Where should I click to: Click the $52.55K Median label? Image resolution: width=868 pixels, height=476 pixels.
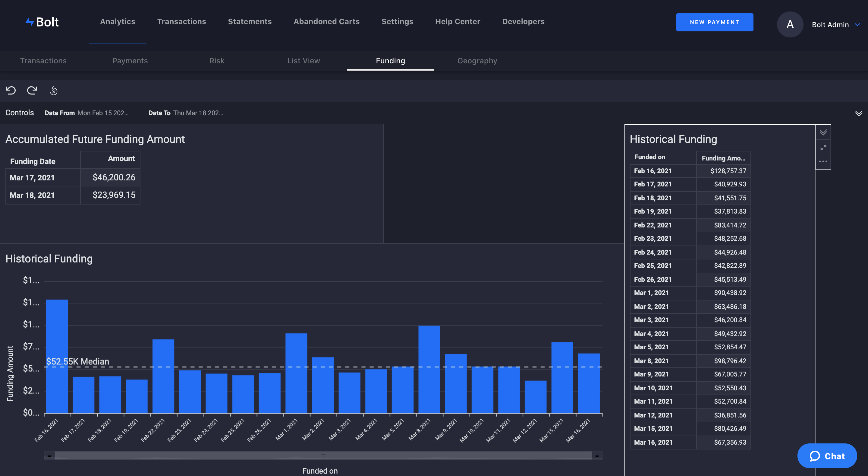point(77,362)
